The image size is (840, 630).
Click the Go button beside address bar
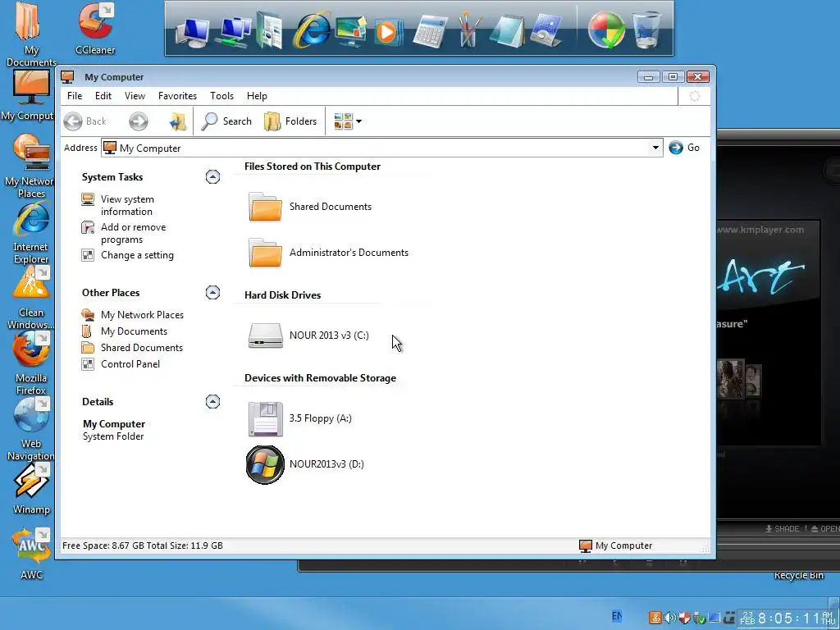[685, 148]
